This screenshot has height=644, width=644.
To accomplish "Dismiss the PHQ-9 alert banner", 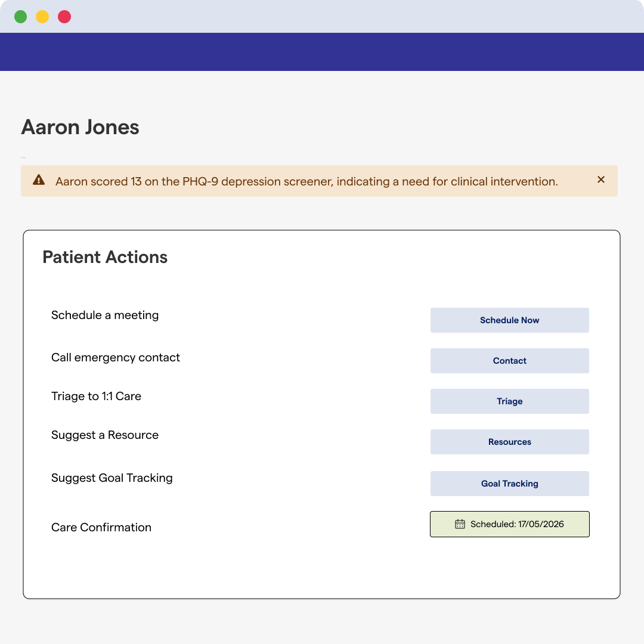I will [601, 179].
